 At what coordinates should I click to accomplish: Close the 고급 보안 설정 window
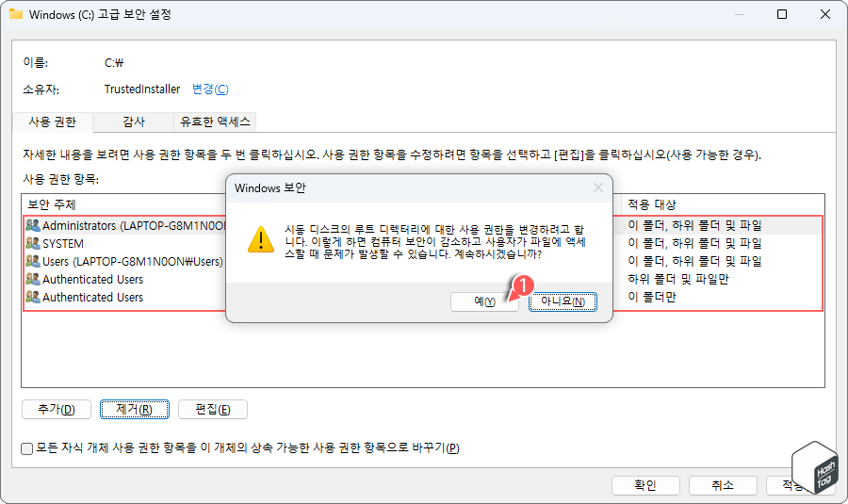pos(825,14)
